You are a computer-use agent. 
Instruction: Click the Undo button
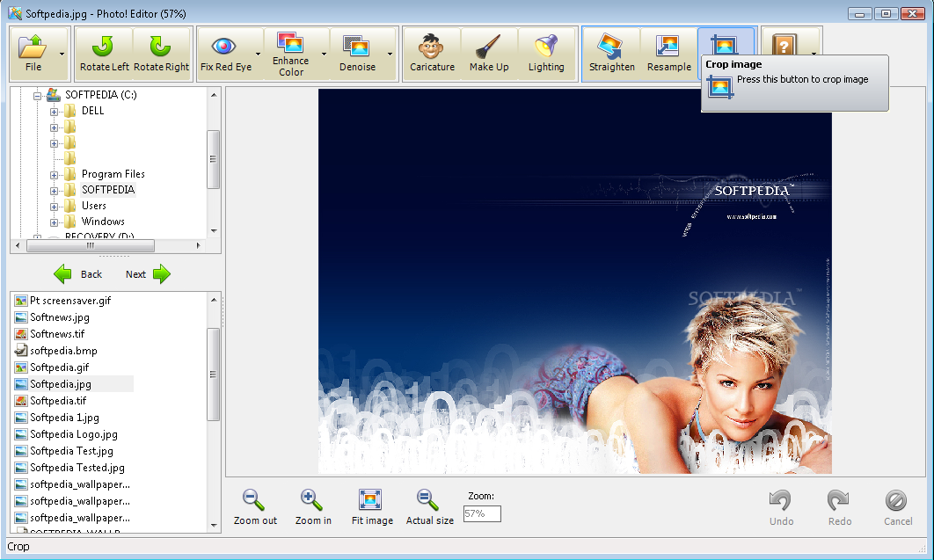pyautogui.click(x=781, y=507)
